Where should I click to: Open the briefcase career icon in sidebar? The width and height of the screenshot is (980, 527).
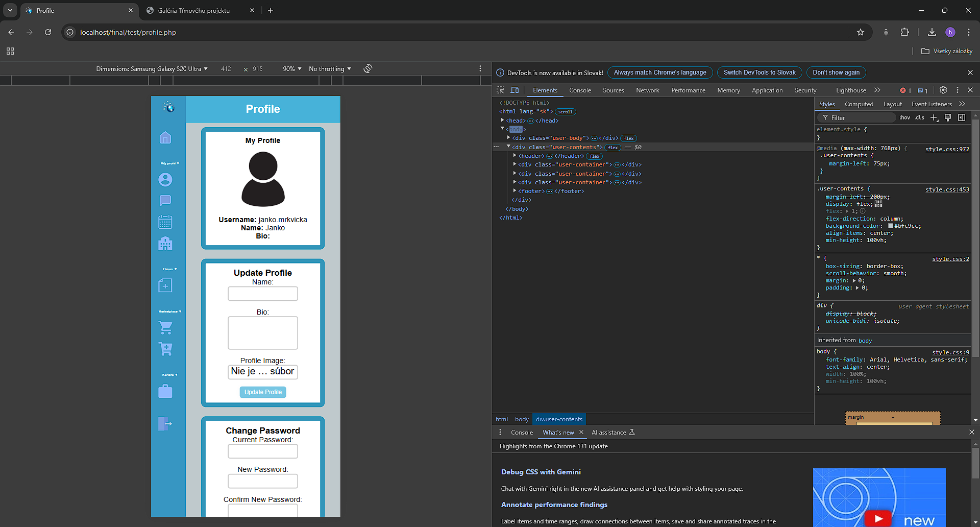point(165,391)
